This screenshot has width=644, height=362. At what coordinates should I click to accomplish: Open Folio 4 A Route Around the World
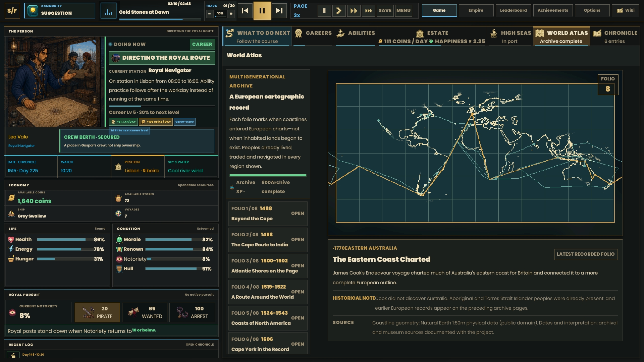[x=268, y=292]
